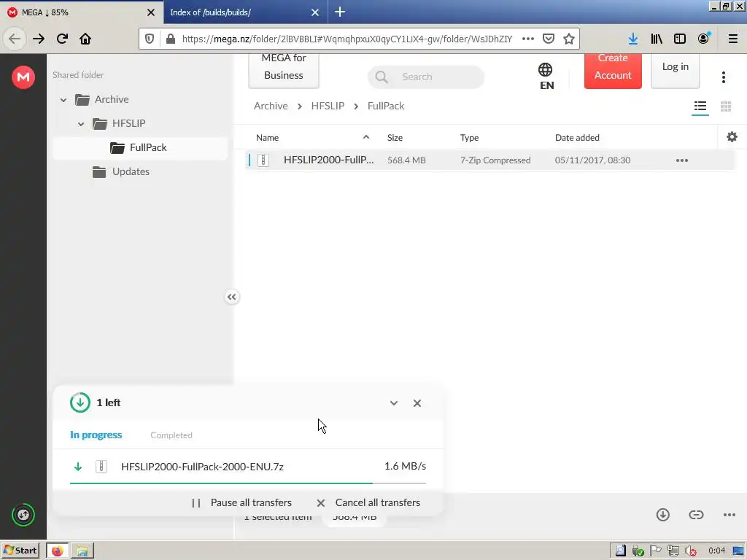This screenshot has height=560, width=747.
Task: Pause all transfers
Action: pyautogui.click(x=241, y=503)
